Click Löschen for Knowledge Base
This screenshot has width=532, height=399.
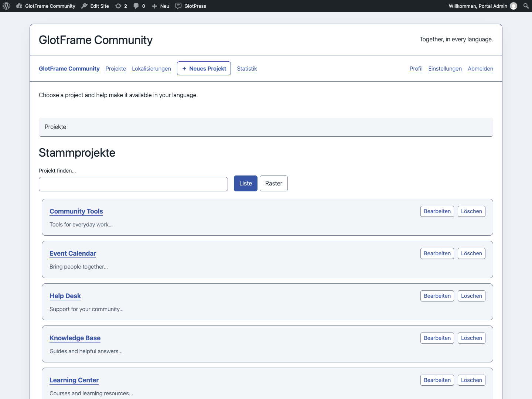pyautogui.click(x=471, y=338)
